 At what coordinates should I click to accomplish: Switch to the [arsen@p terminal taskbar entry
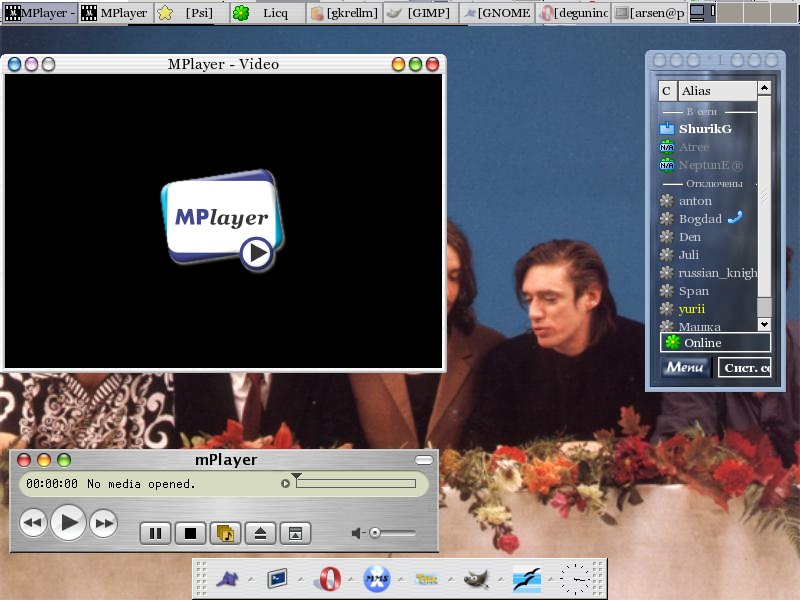[649, 13]
